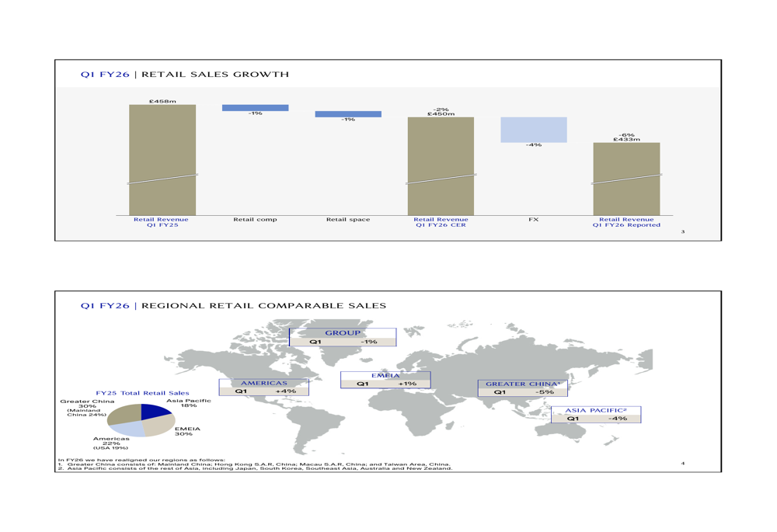
Task: Select the GROUP Q1 -1% box
Action: coord(343,337)
